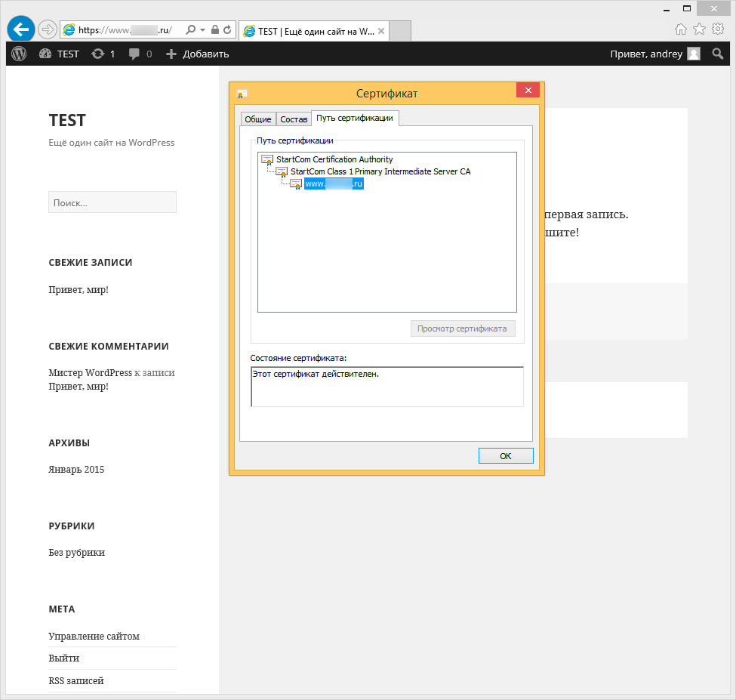Screen dimensions: 736x700
Task: Select StartCom Certification Authority in tree
Action: (334, 159)
